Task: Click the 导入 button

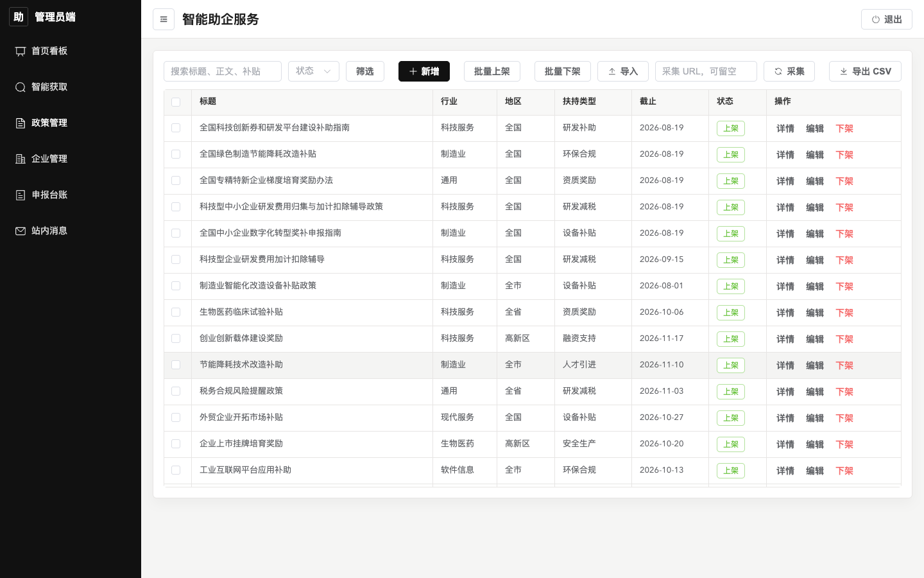Action: (623, 71)
